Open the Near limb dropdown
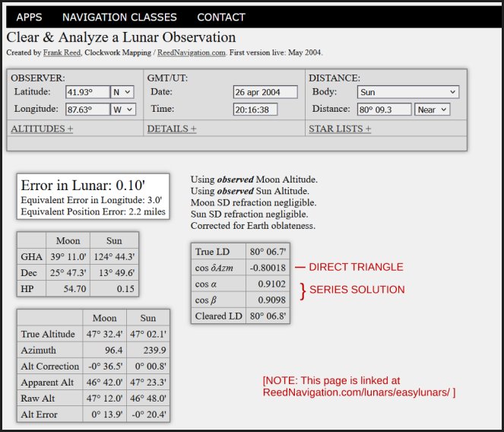The height and width of the screenshot is (432, 504). click(x=432, y=110)
